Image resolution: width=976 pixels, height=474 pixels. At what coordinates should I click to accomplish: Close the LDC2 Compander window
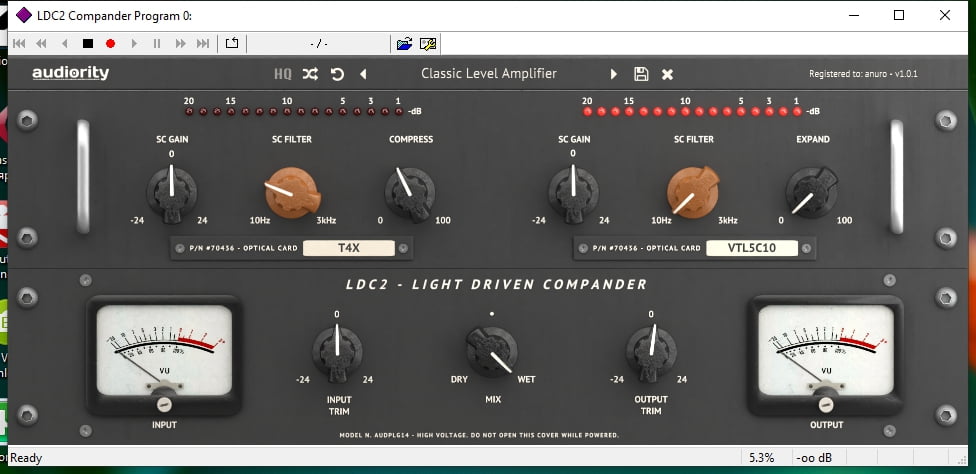pos(945,15)
